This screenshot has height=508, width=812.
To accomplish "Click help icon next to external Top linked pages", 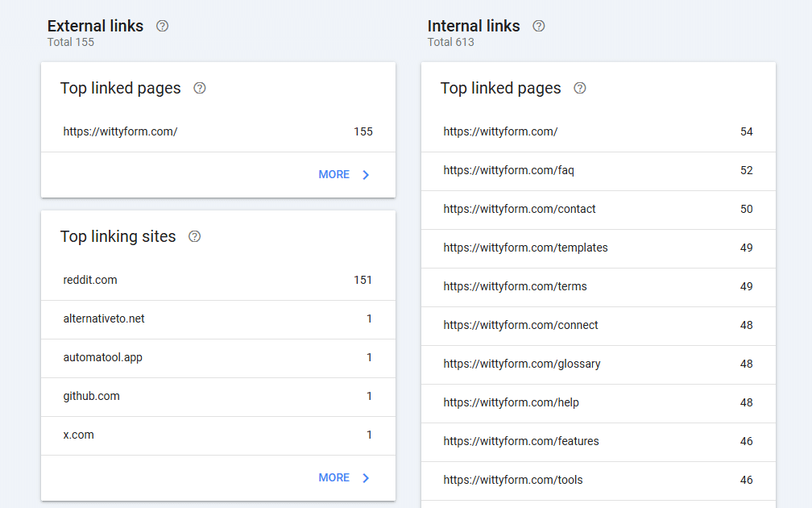I will pyautogui.click(x=200, y=88).
